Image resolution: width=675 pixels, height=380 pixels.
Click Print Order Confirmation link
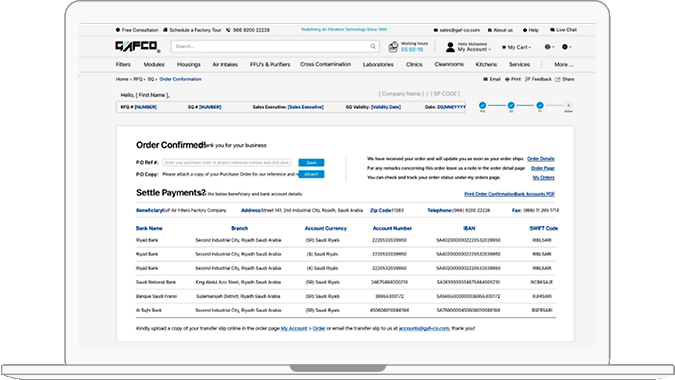click(489, 194)
